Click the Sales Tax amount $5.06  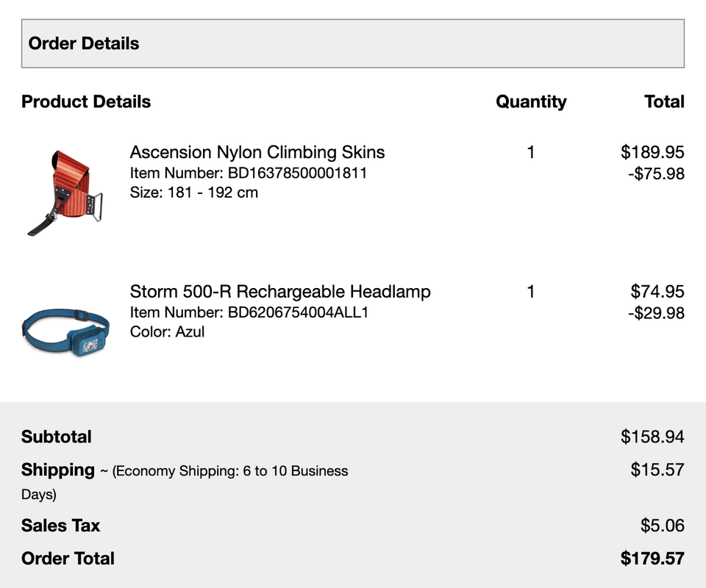pos(663,526)
